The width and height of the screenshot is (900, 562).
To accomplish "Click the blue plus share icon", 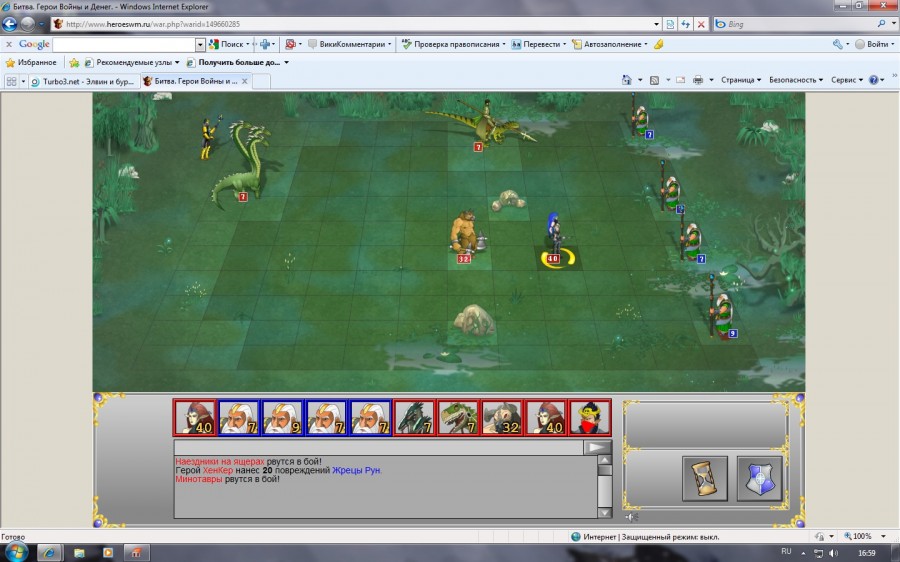I will tap(265, 44).
